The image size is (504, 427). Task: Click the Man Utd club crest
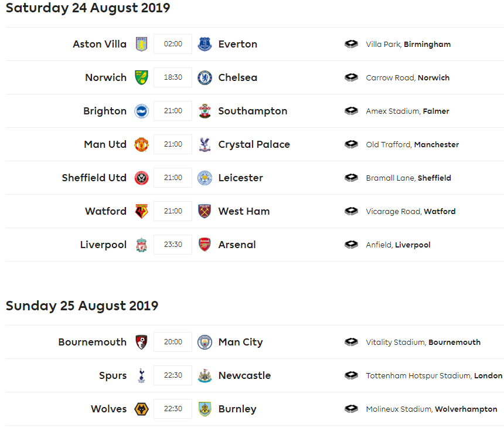pos(141,144)
